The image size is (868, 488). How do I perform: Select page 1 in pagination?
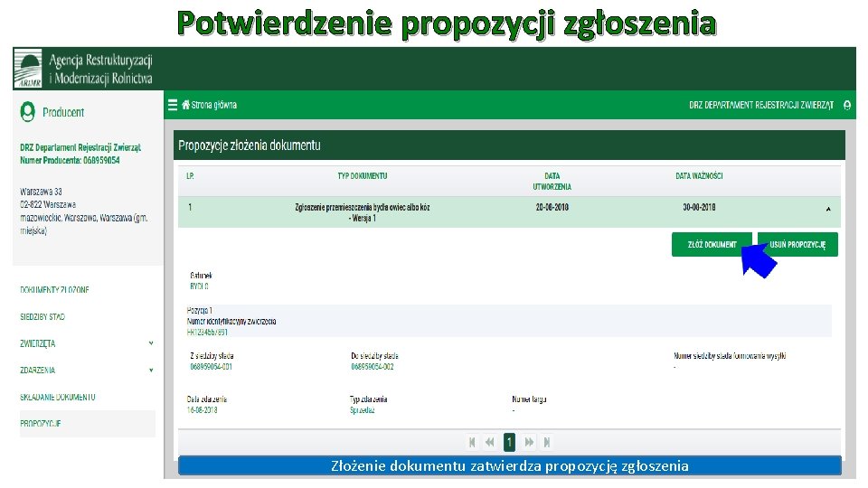pos(509,442)
